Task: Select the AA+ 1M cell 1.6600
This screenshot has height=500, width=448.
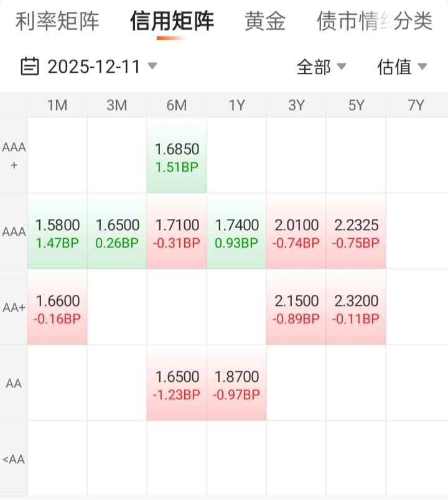Action: tap(57, 308)
